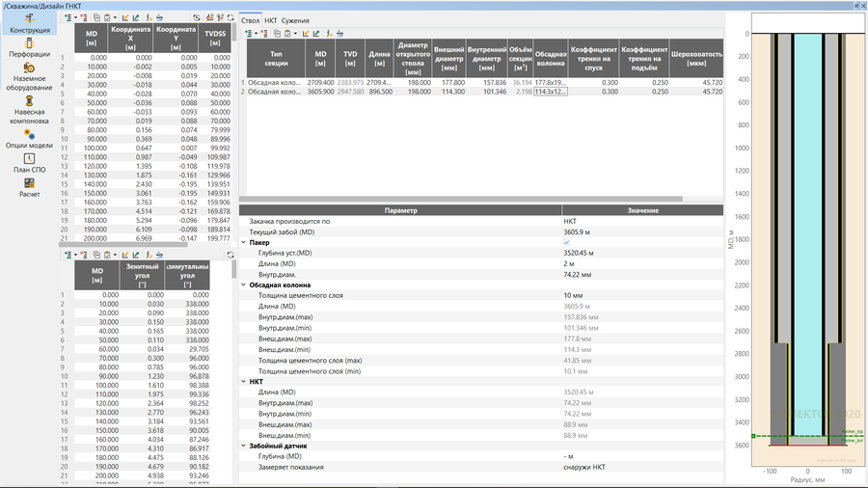The width and height of the screenshot is (868, 488).
Task: Switch to the НКТ tab
Action: point(271,19)
